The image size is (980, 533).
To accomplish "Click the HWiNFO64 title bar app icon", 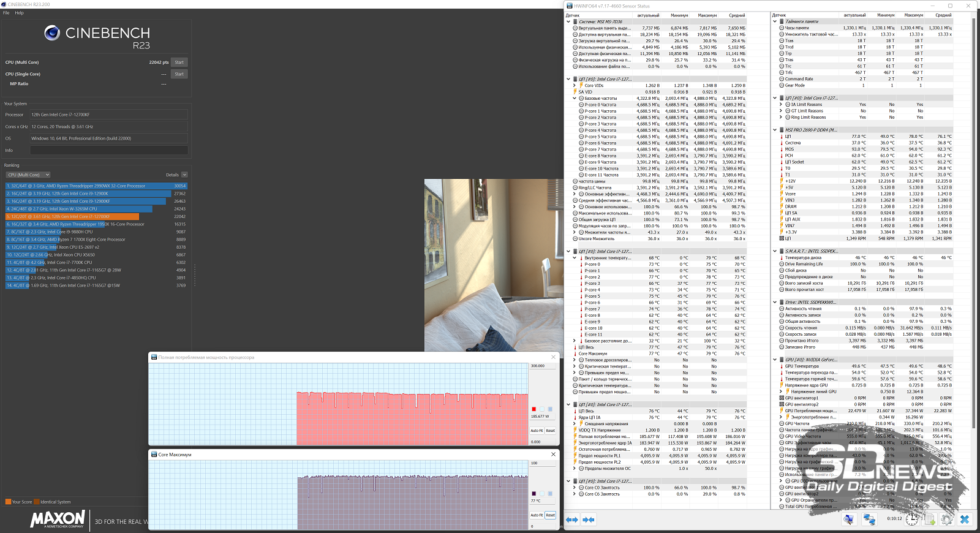I will (569, 6).
